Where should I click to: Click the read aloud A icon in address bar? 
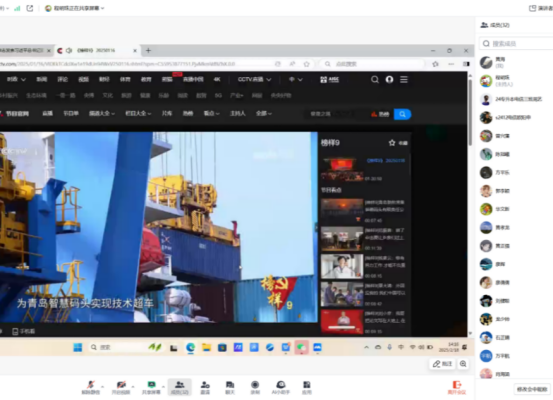coord(292,64)
